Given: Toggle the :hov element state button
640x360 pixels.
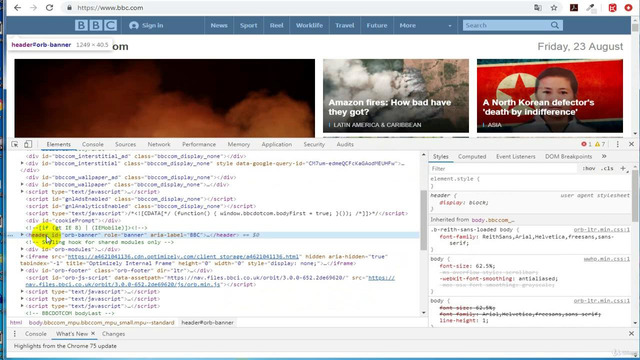Looking at the screenshot, I should [x=589, y=168].
